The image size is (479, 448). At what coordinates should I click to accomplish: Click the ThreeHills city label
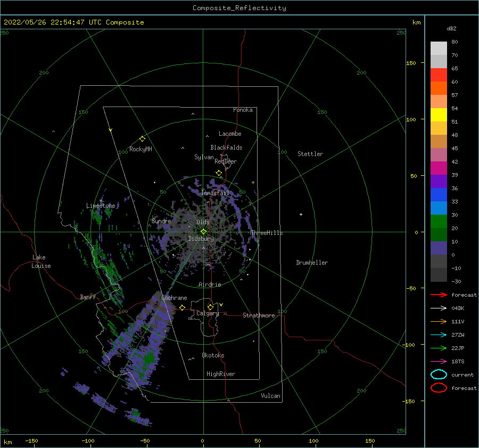coord(267,233)
